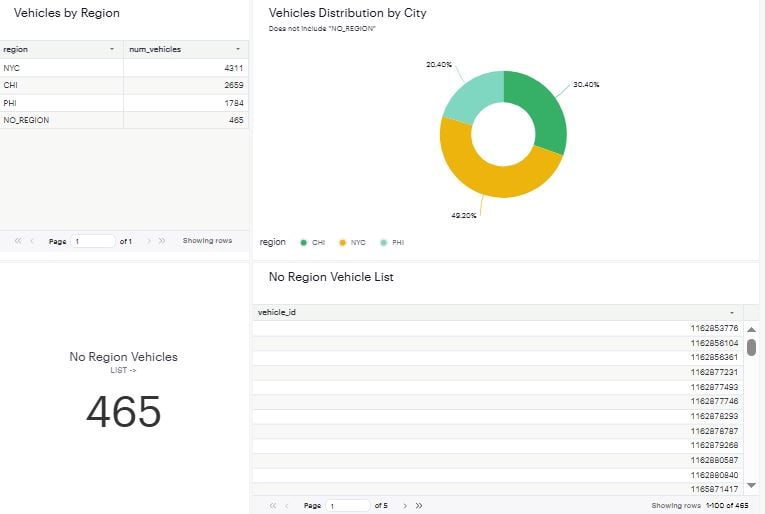Screen dimensions: 765x514
Task: Click the 49.20% chart label
Action: [463, 215]
